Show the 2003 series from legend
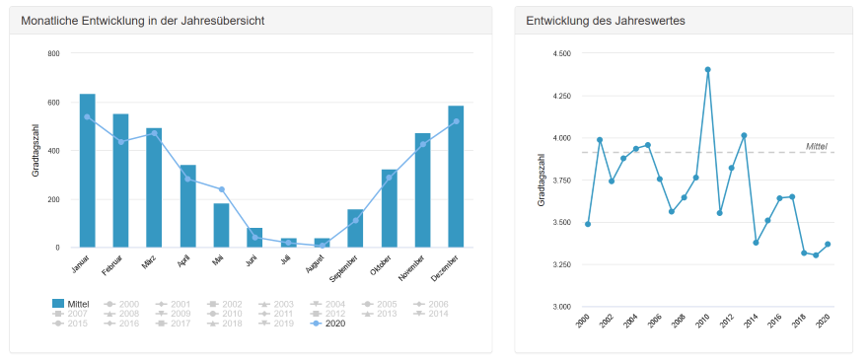The image size is (868, 363). pyautogui.click(x=275, y=304)
